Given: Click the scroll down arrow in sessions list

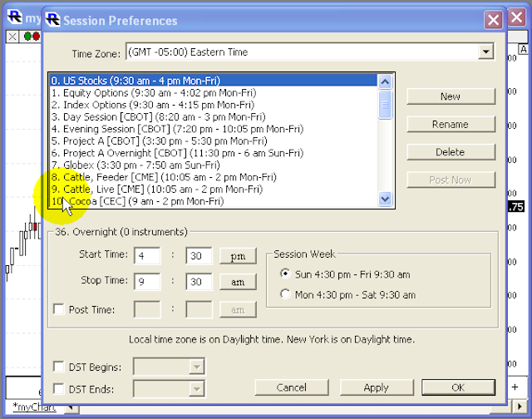Looking at the screenshot, I should tap(385, 199).
